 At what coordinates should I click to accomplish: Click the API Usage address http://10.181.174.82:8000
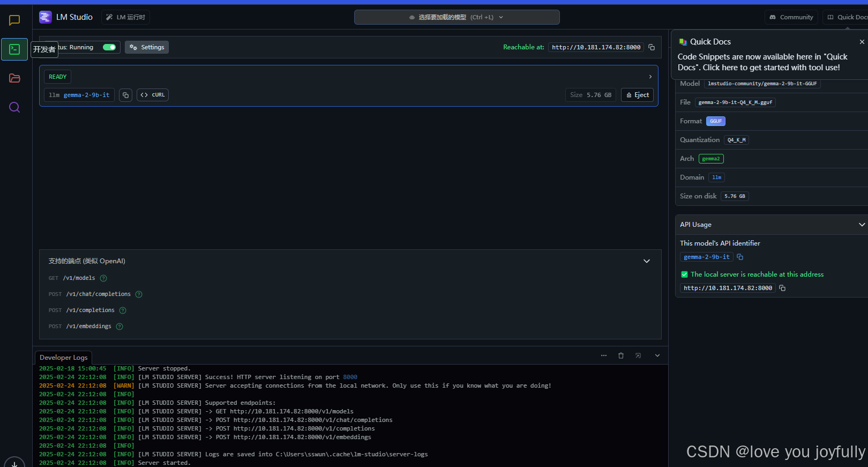pyautogui.click(x=728, y=288)
